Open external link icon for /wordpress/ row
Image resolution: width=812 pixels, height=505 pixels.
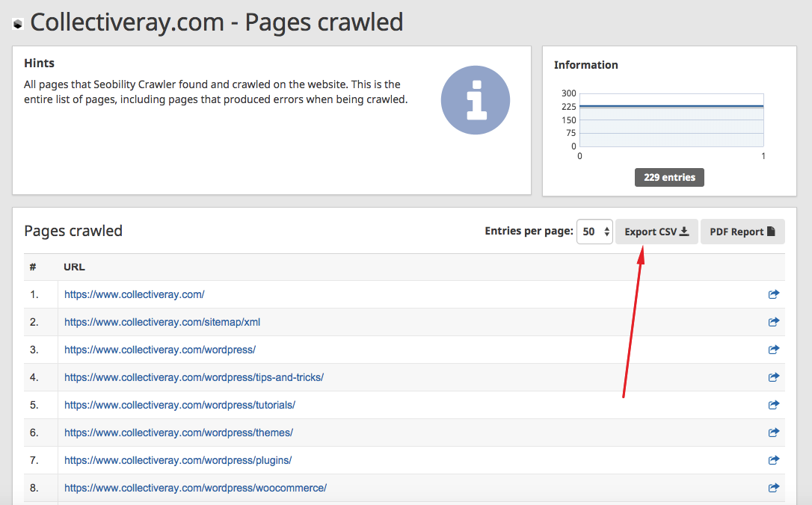(774, 350)
